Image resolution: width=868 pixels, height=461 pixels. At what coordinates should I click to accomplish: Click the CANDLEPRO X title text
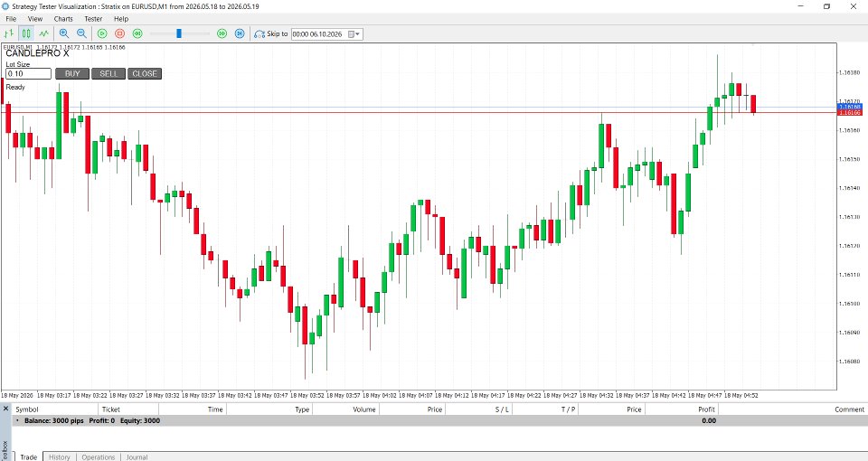tap(37, 53)
